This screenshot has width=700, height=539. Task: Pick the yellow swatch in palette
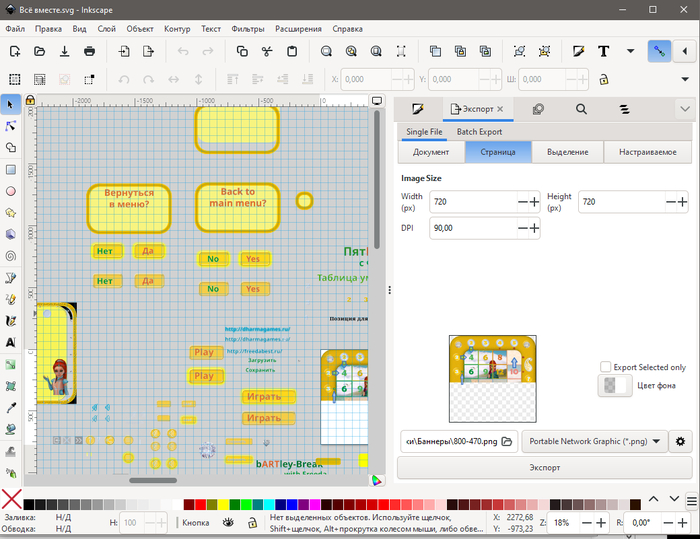pos(223,505)
